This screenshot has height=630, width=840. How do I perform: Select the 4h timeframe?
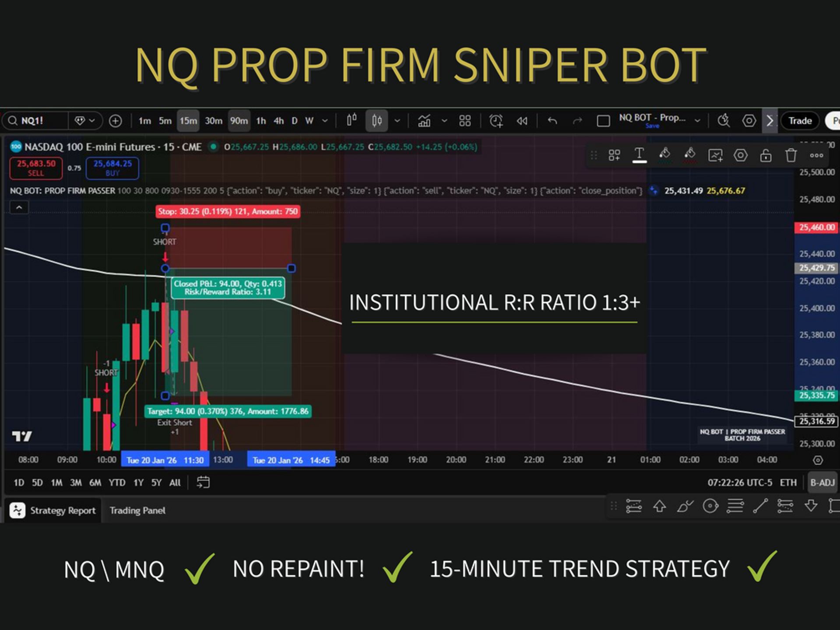coord(278,121)
